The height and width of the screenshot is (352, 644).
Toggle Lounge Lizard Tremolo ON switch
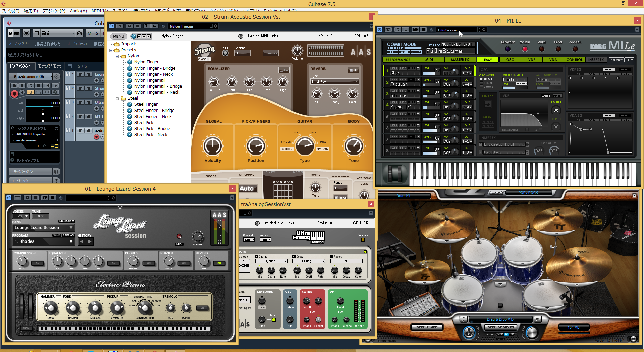point(202,308)
